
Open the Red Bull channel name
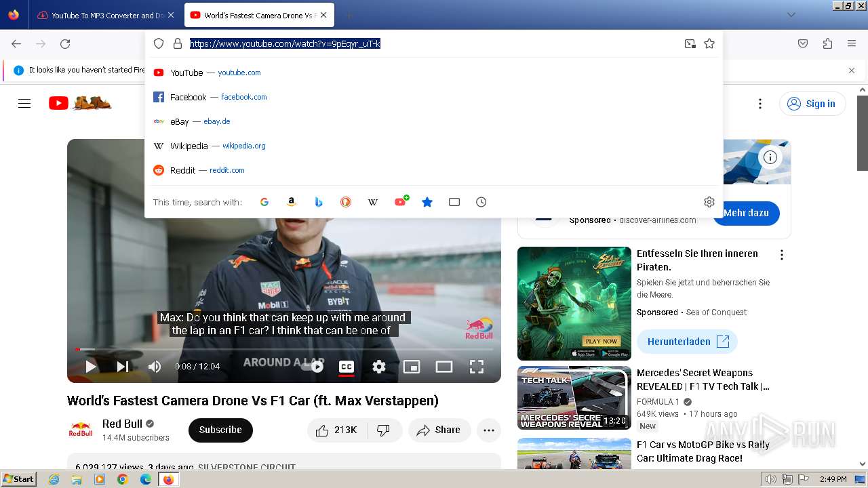pos(123,424)
